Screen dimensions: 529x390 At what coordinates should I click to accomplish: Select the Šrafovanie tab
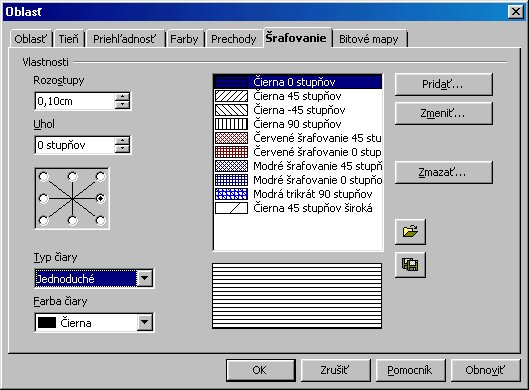(296, 38)
